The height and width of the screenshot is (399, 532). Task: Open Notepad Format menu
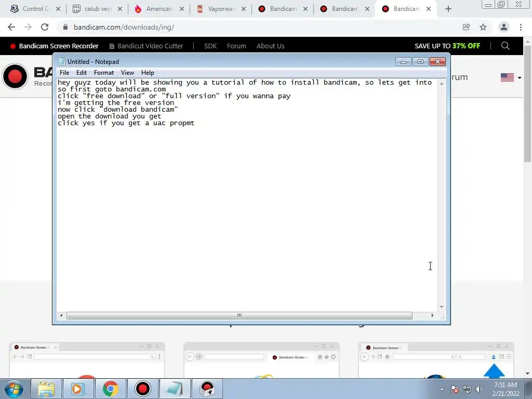click(104, 73)
